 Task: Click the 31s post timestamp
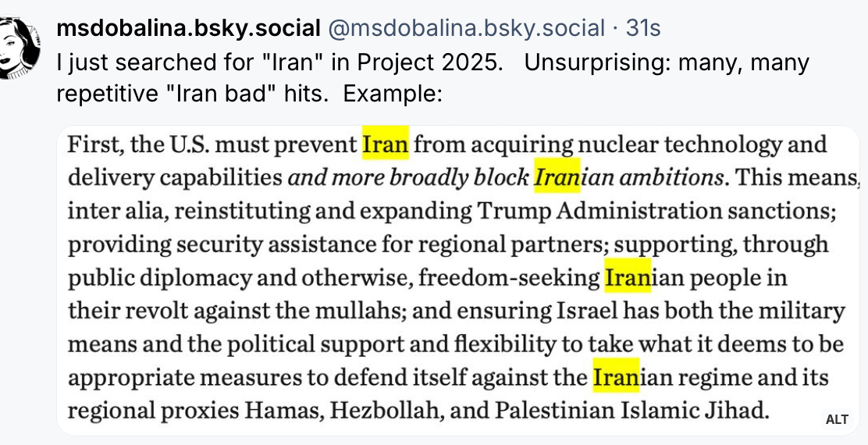click(x=643, y=29)
